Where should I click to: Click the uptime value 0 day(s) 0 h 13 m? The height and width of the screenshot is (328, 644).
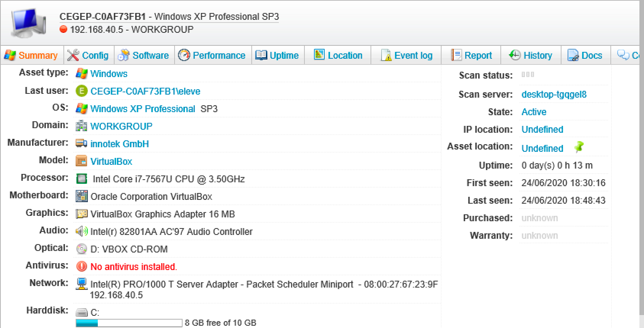point(557,165)
